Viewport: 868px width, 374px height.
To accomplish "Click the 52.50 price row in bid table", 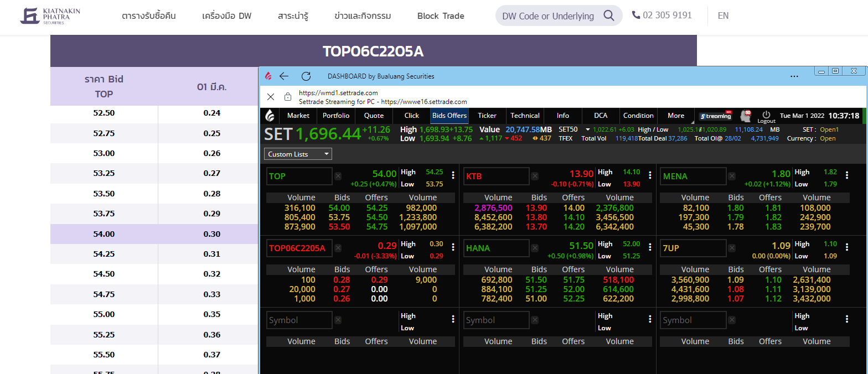I will coord(154,113).
